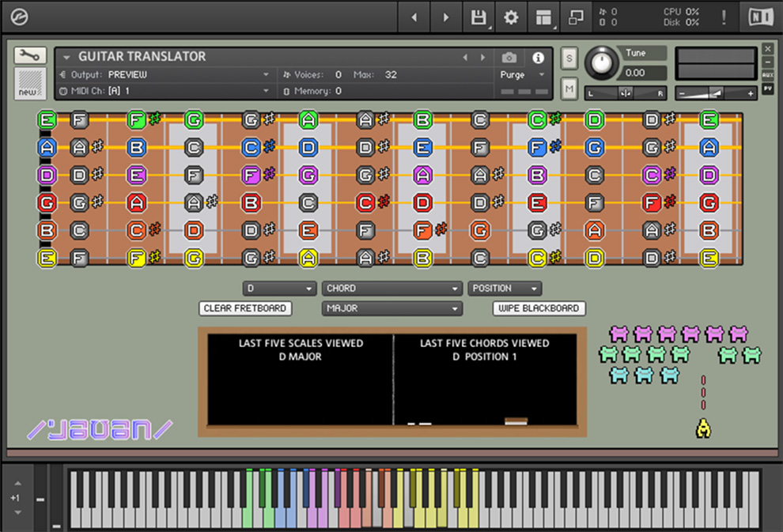
Task: Open snapshot view with the camera icon
Action: tap(509, 58)
